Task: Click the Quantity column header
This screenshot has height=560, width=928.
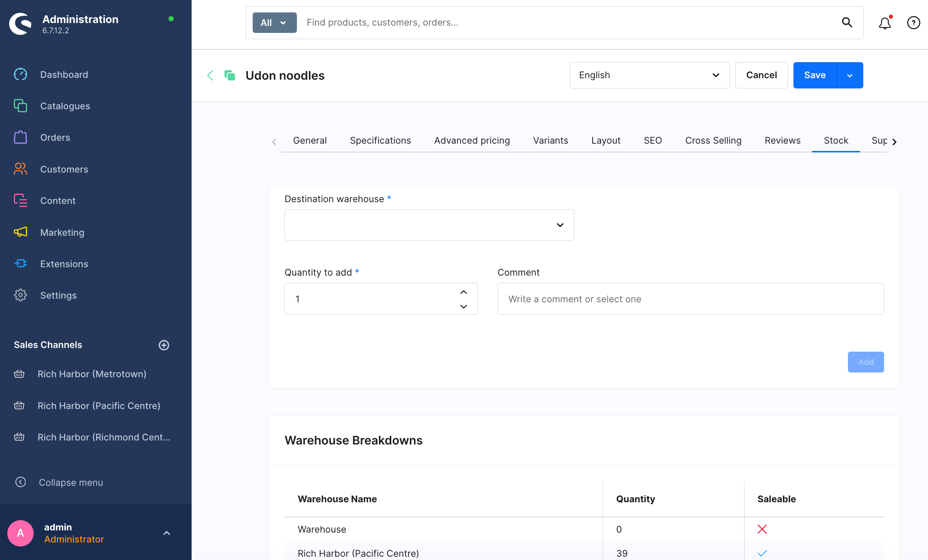Action: 635,499
